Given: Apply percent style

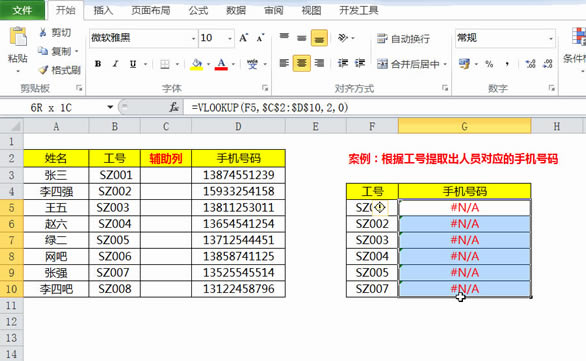Looking at the screenshot, I should [x=489, y=64].
